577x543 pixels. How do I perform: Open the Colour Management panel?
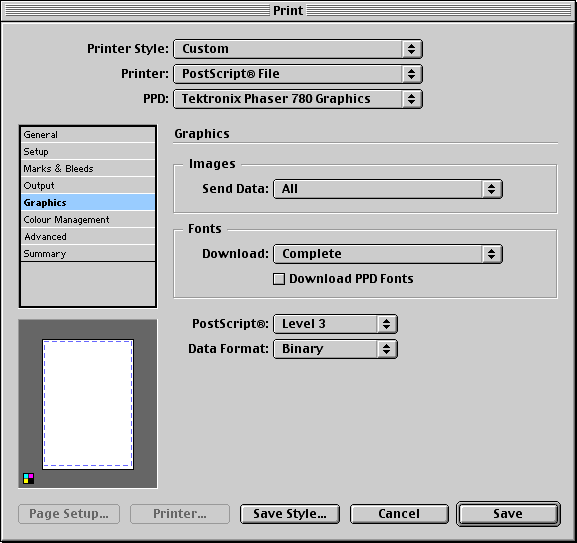click(88, 220)
